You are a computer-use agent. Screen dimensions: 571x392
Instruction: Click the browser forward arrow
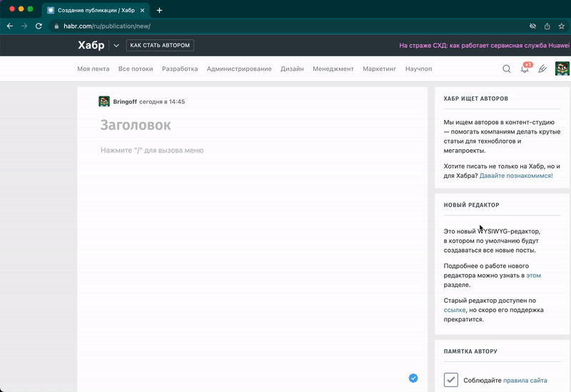coord(24,26)
